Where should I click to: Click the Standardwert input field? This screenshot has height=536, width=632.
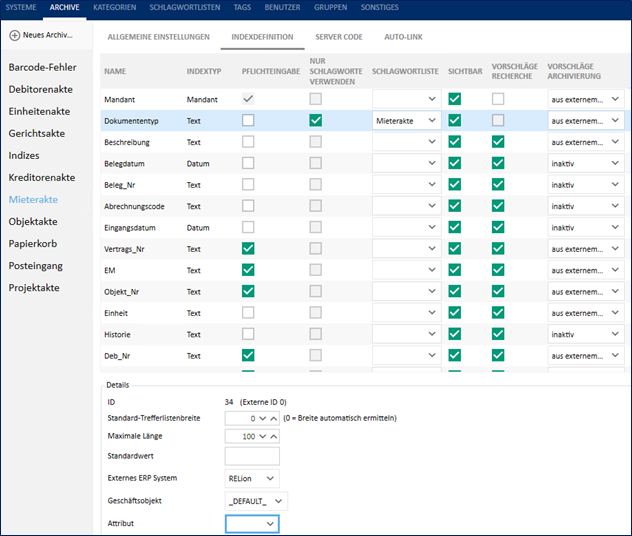coord(252,457)
